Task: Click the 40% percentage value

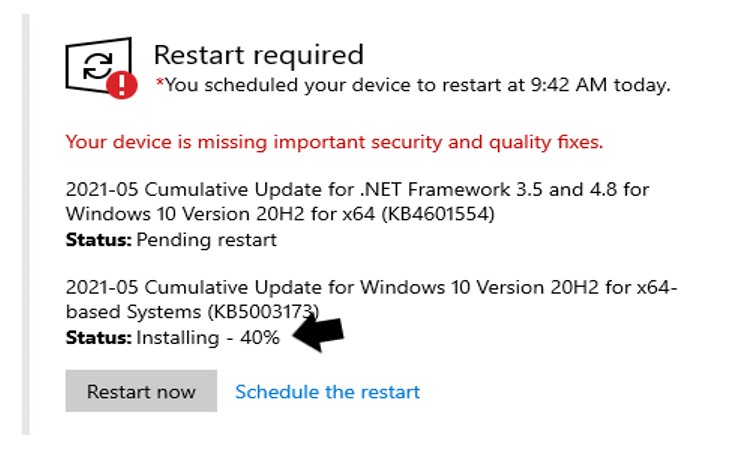Action: pyautogui.click(x=259, y=338)
